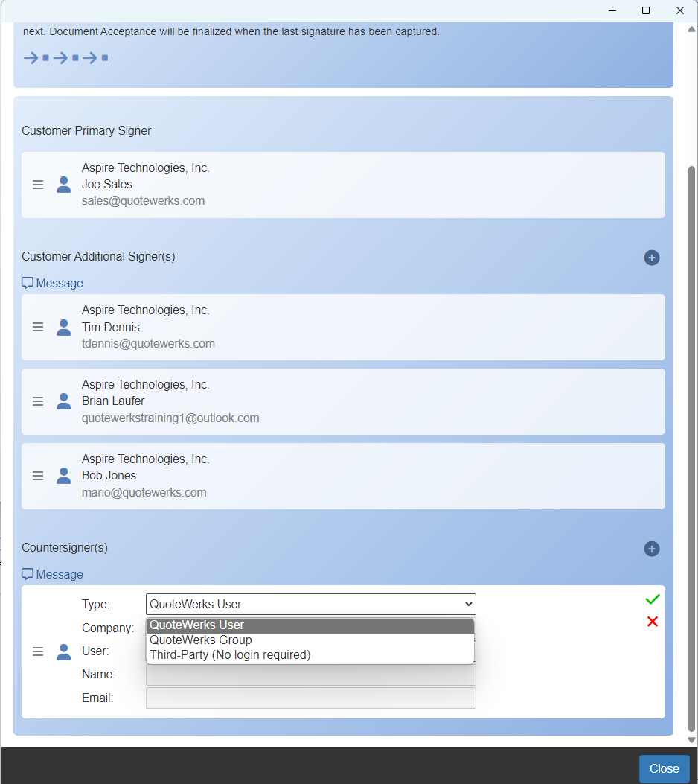Click the name Tim Dennis
This screenshot has height=784, width=698.
tap(110, 327)
